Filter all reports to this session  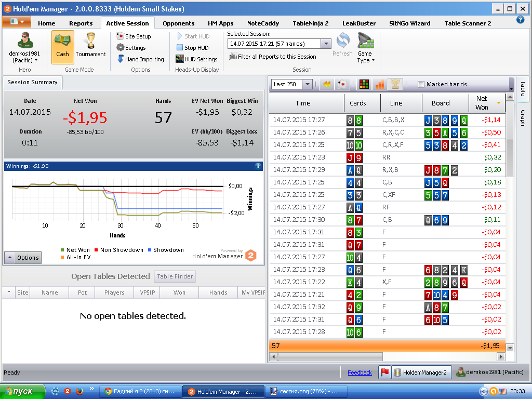pos(272,57)
